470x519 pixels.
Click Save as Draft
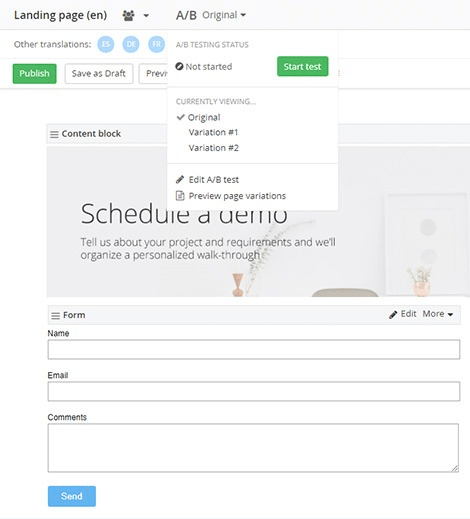(x=99, y=73)
